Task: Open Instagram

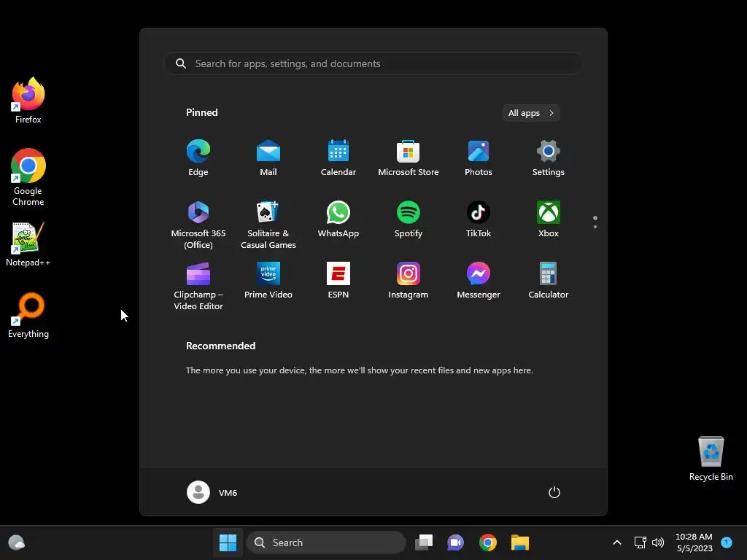Action: 409,281
